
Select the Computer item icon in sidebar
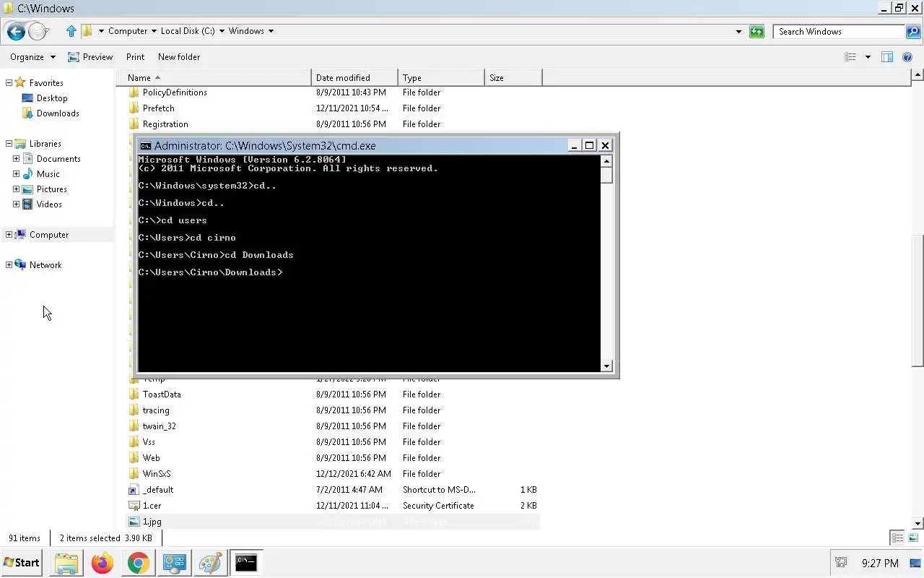click(20, 235)
